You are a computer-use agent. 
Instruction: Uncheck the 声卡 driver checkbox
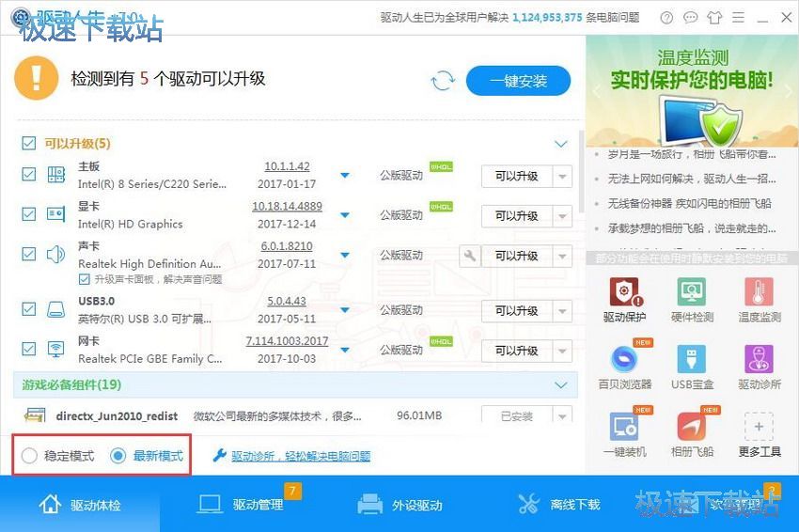click(29, 254)
